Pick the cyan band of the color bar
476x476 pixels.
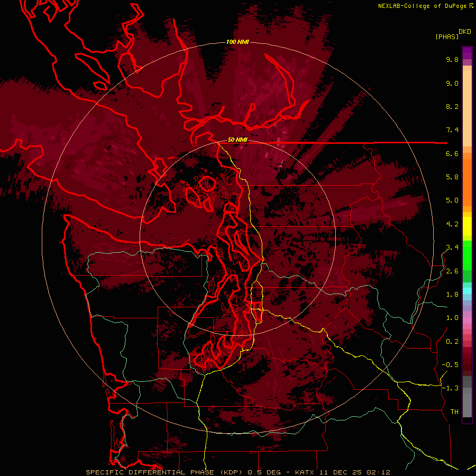(467, 290)
